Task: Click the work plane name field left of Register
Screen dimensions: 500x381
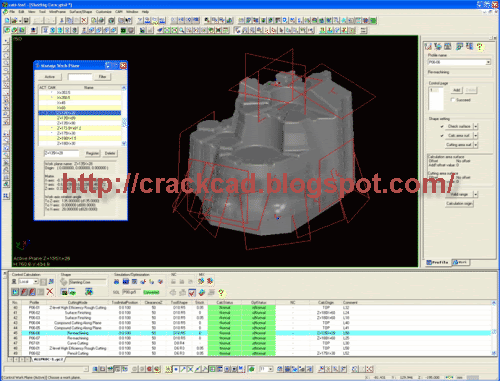Action: click(62, 153)
